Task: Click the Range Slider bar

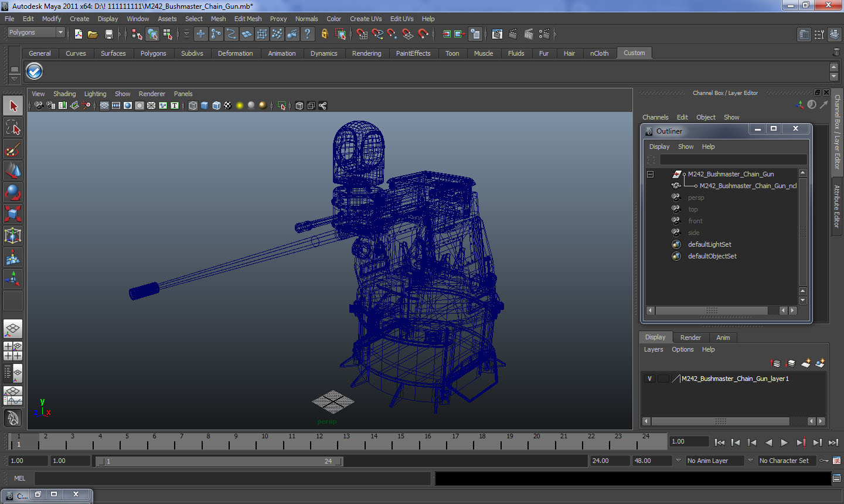Action: click(219, 462)
